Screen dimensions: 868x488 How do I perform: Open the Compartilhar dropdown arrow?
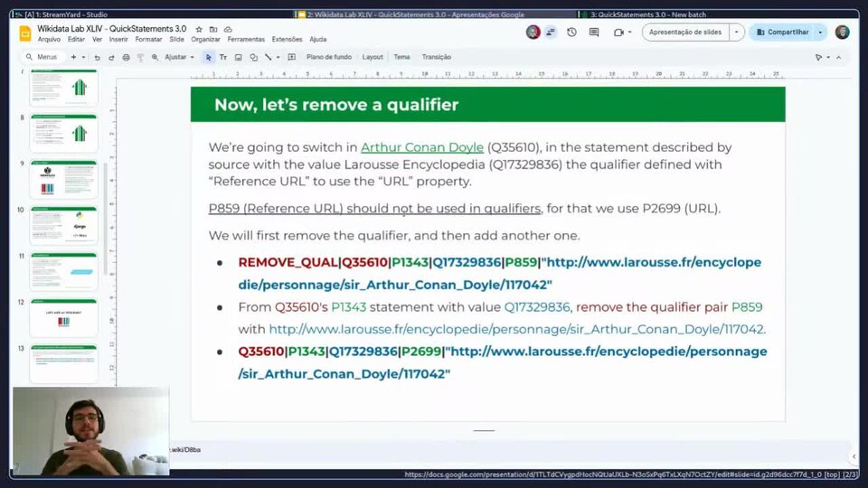point(820,33)
